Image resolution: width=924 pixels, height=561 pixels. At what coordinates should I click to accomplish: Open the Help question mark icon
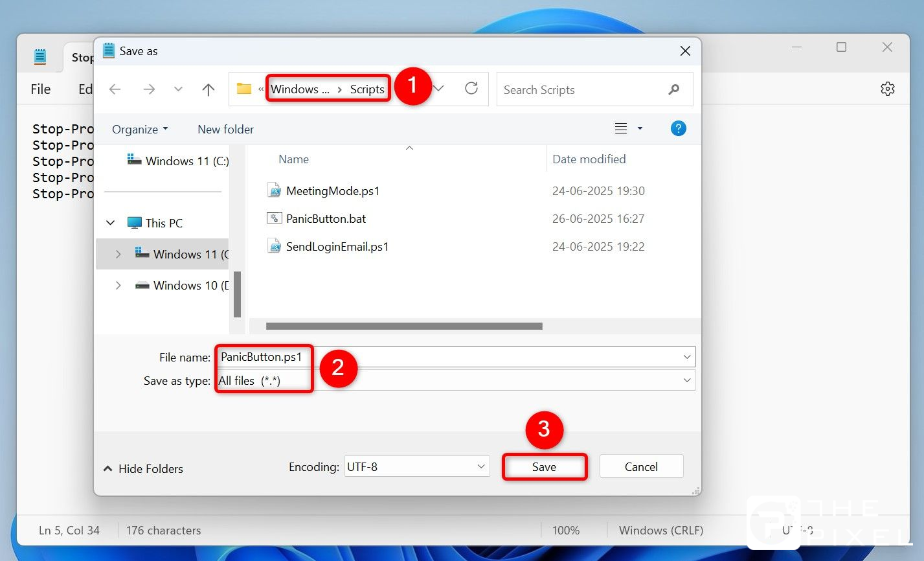click(x=678, y=128)
